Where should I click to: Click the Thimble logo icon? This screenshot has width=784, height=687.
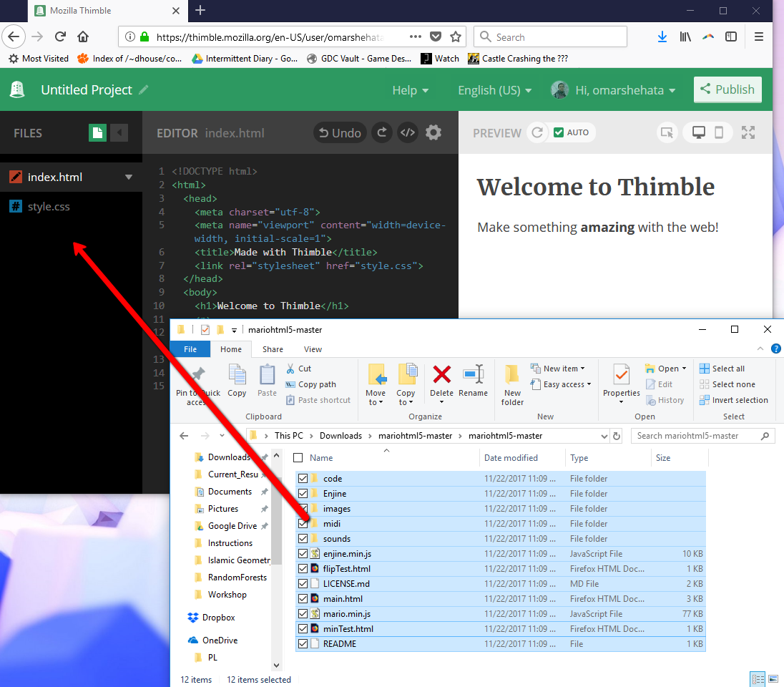pyautogui.click(x=17, y=89)
